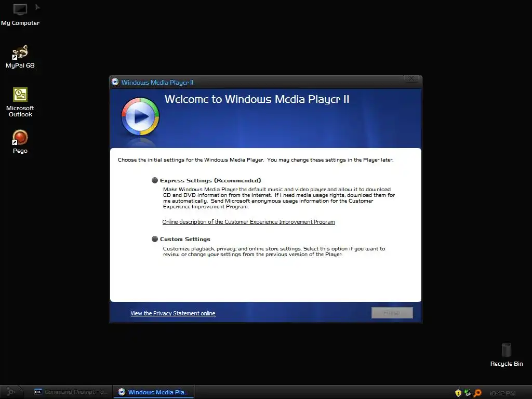Select the Recycle Bin icon
Screen dimensions: 532x399
[x=506, y=355]
